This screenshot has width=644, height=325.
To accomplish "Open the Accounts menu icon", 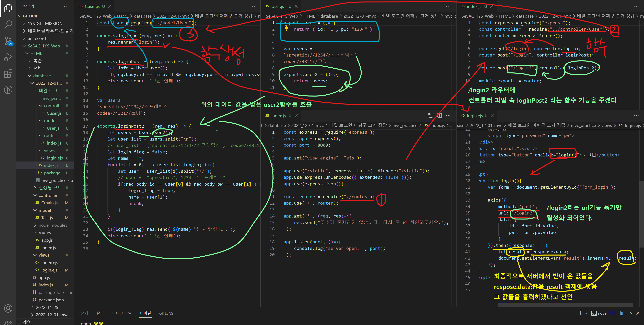I will (x=8, y=309).
